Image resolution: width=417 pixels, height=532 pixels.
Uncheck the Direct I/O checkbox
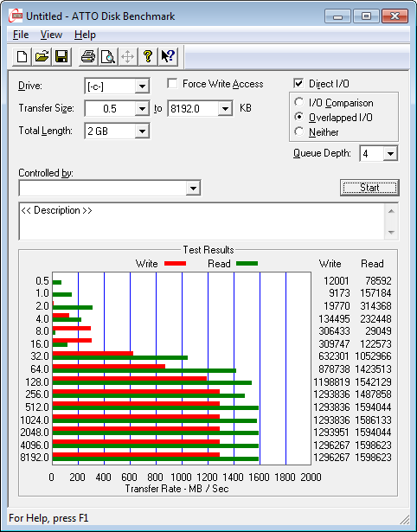click(298, 83)
